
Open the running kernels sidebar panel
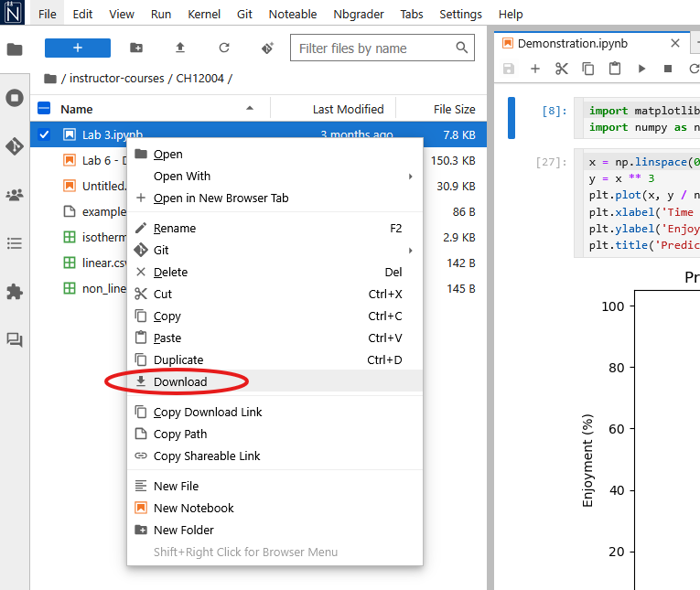[x=15, y=98]
